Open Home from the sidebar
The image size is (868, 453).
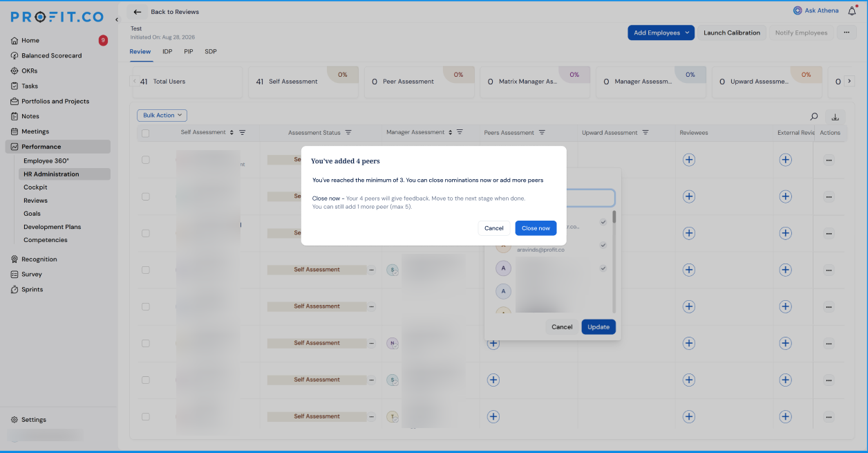click(30, 40)
